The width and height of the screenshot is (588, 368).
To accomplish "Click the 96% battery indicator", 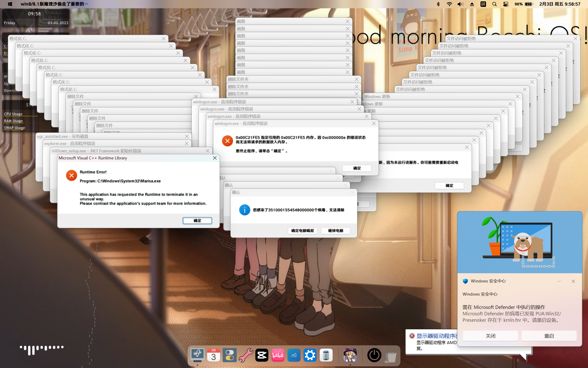I will (524, 4).
